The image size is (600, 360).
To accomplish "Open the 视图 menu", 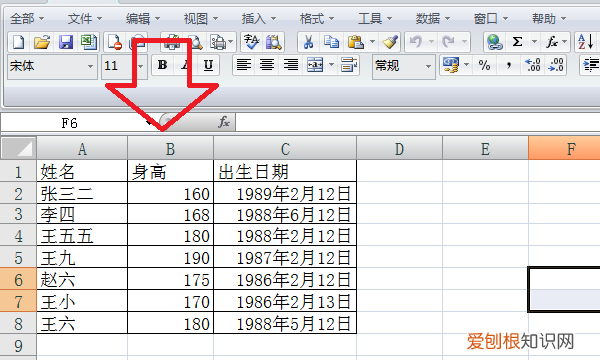I will pyautogui.click(x=201, y=18).
